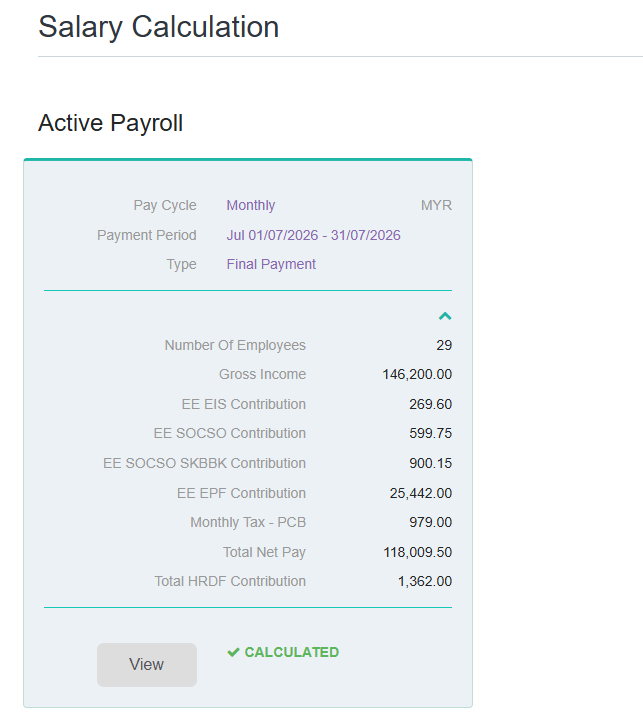This screenshot has height=725, width=643.
Task: Select the payment period Jul 01/07/2026 - 31/07/2026
Action: 313,235
